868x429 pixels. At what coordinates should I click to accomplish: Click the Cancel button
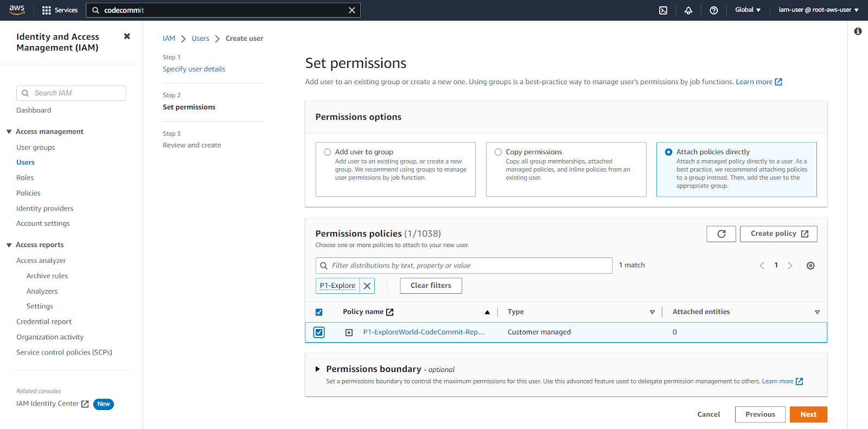click(709, 414)
